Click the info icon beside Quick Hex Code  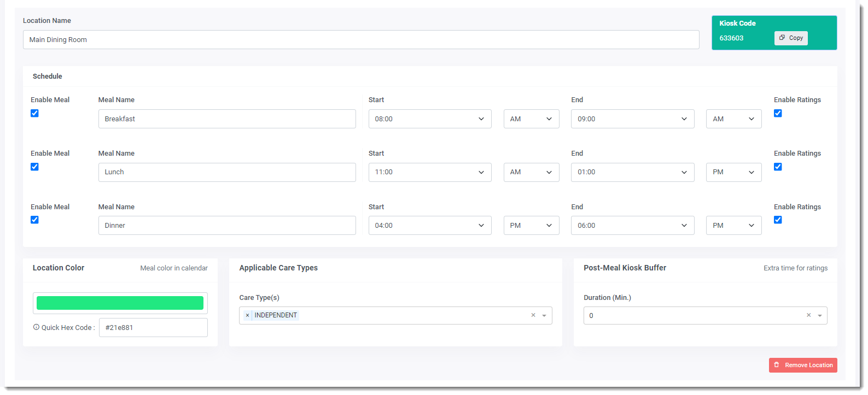(36, 327)
